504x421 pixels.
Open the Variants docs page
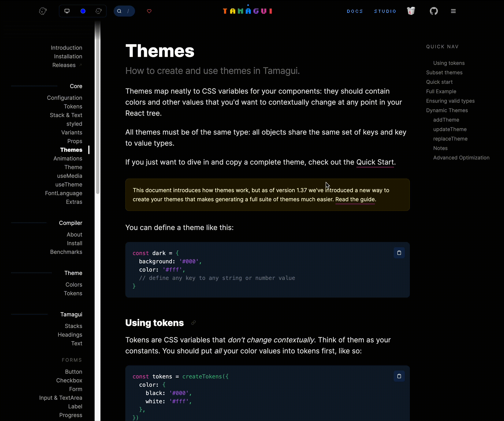pyautogui.click(x=72, y=132)
